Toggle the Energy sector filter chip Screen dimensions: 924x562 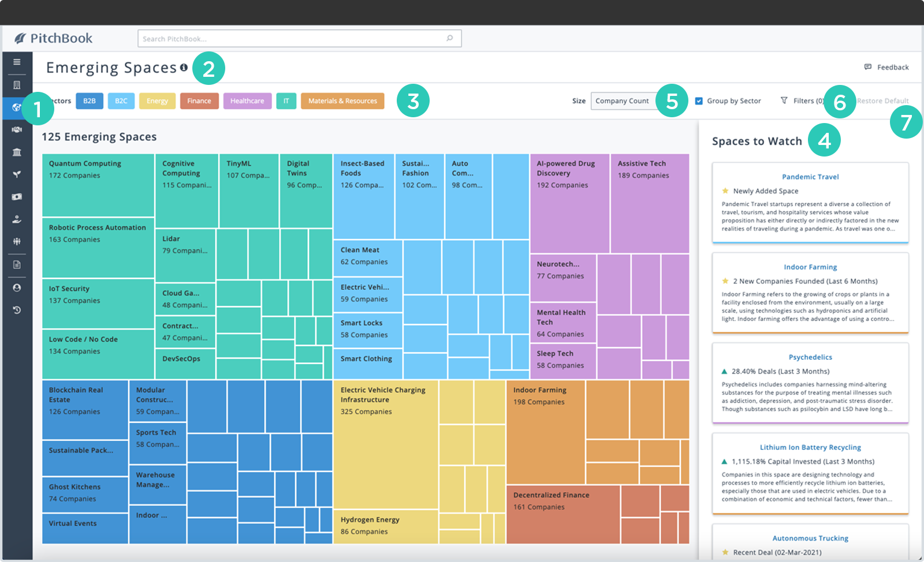(x=157, y=101)
